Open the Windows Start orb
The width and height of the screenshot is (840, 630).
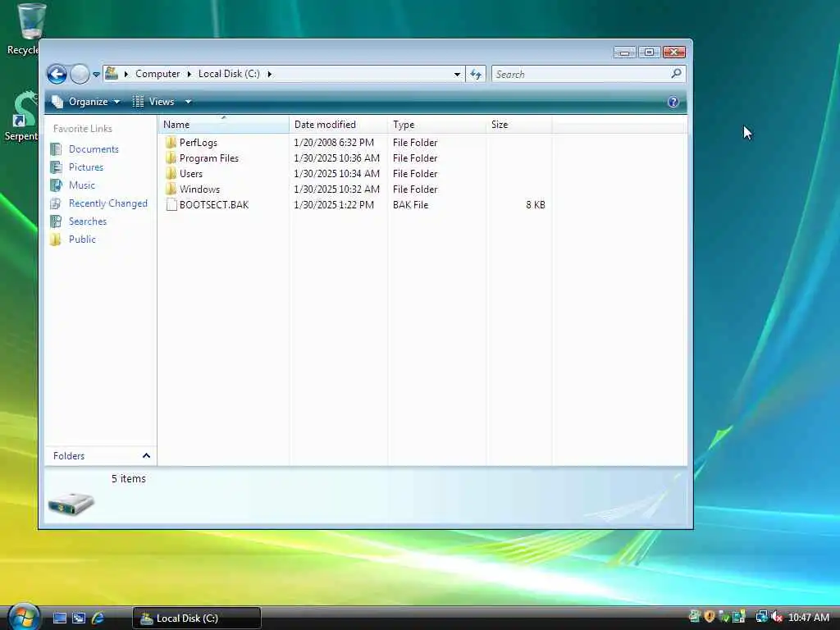(23, 617)
